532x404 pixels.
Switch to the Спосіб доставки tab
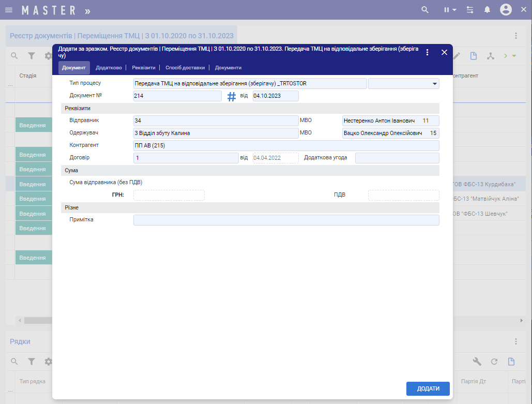(185, 68)
